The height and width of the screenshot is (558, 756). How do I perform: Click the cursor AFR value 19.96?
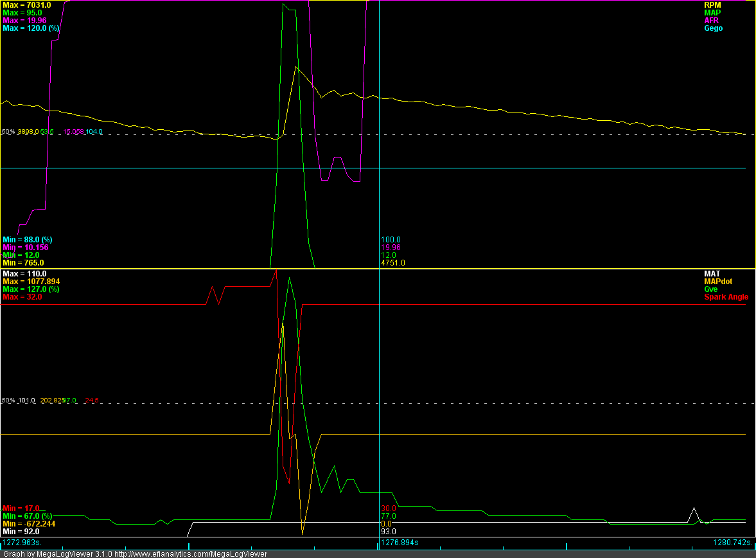pos(391,248)
